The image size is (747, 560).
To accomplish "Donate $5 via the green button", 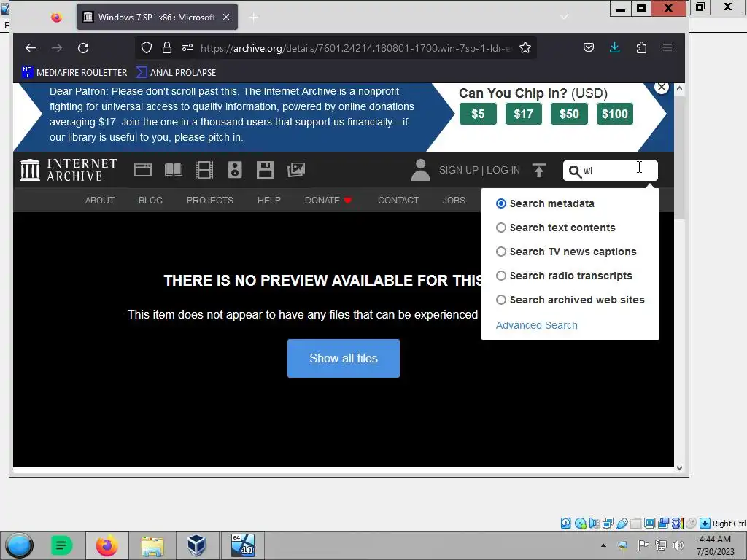I will (x=478, y=114).
